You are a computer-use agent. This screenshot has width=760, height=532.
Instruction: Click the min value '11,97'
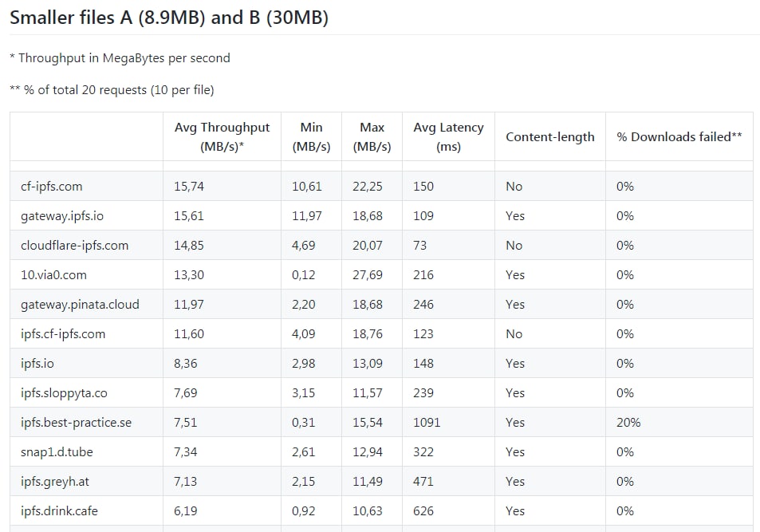307,216
